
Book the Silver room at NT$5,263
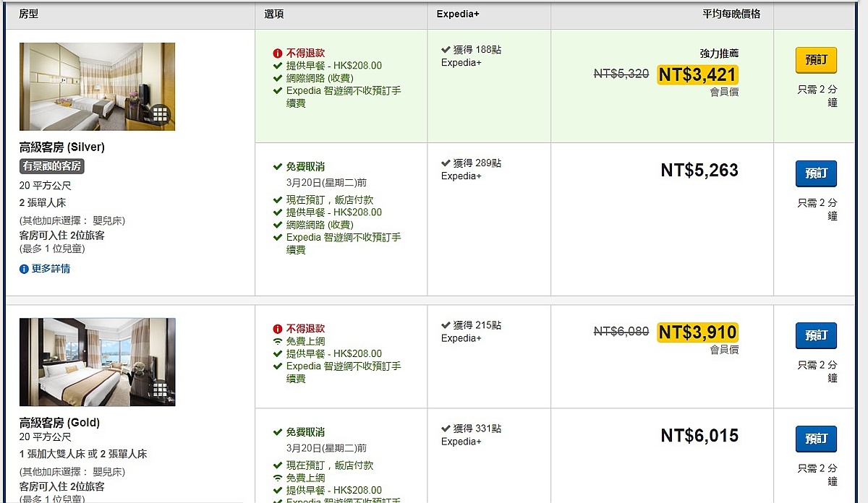[816, 173]
